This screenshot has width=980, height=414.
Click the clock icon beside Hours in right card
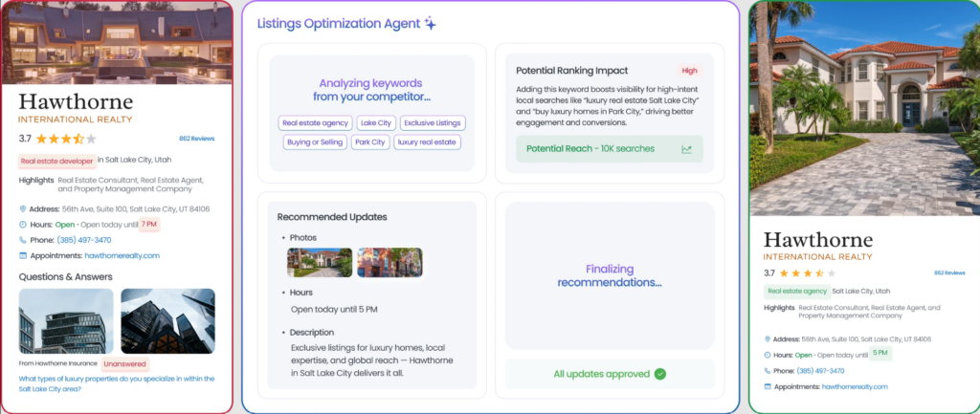(768, 355)
